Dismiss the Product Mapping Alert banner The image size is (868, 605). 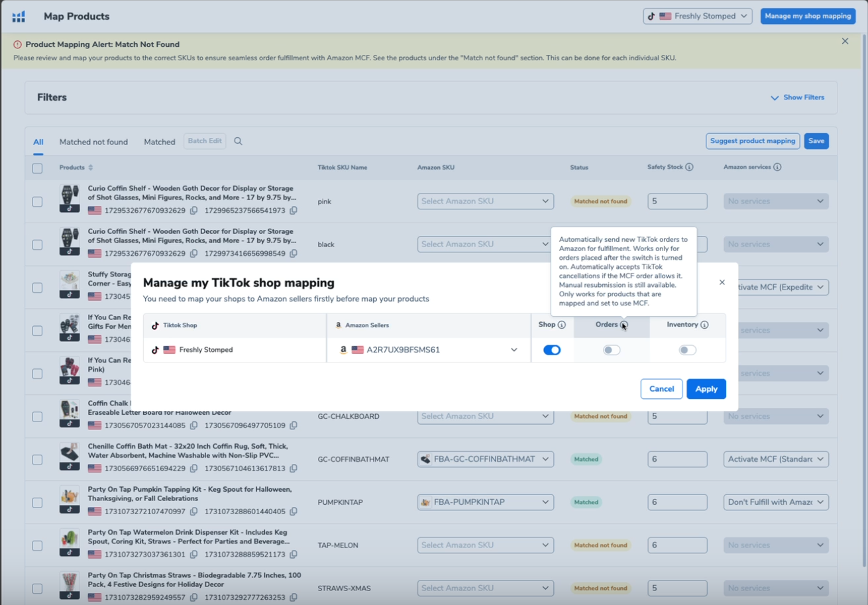(845, 41)
